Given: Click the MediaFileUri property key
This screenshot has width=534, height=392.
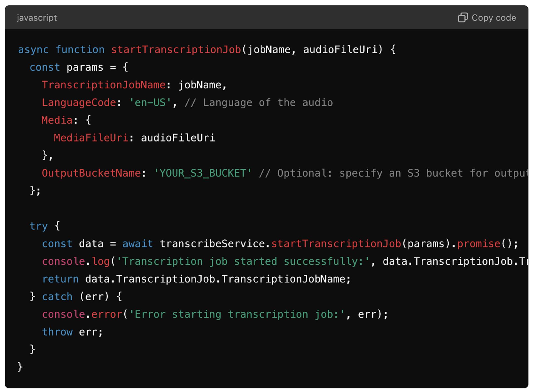Looking at the screenshot, I should click(91, 138).
